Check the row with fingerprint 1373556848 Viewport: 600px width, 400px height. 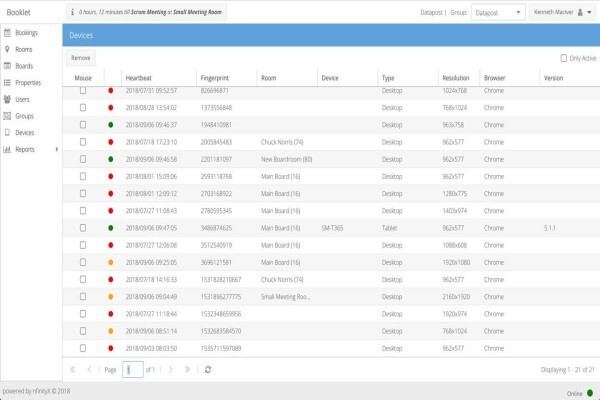point(83,108)
